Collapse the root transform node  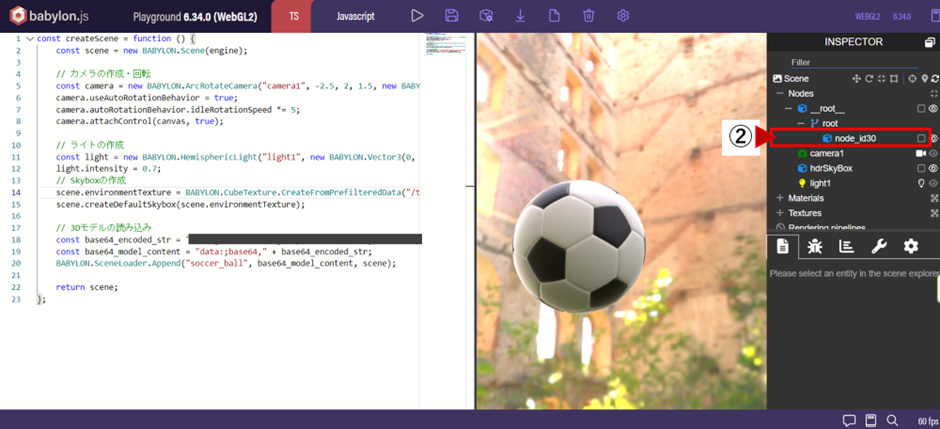click(x=801, y=123)
